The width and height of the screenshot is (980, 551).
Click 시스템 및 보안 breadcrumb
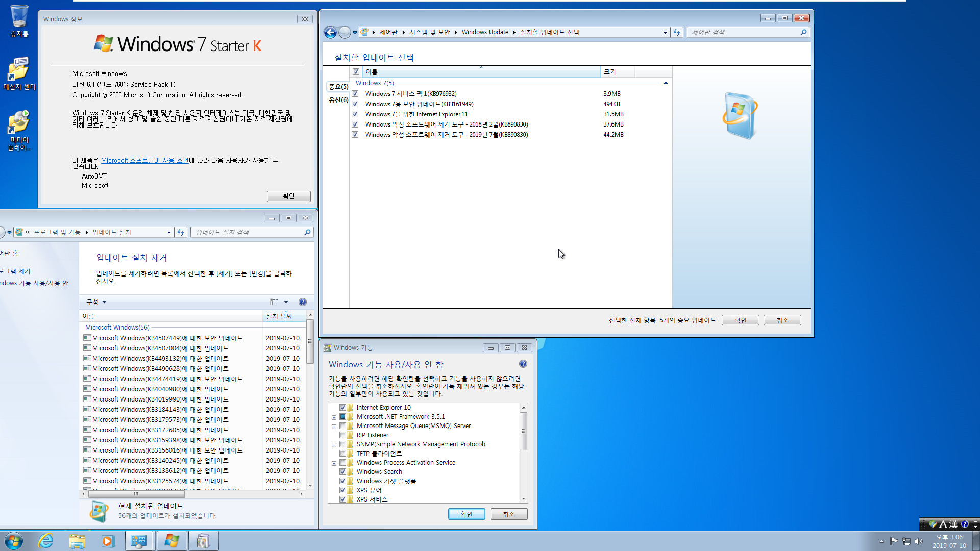pos(429,32)
